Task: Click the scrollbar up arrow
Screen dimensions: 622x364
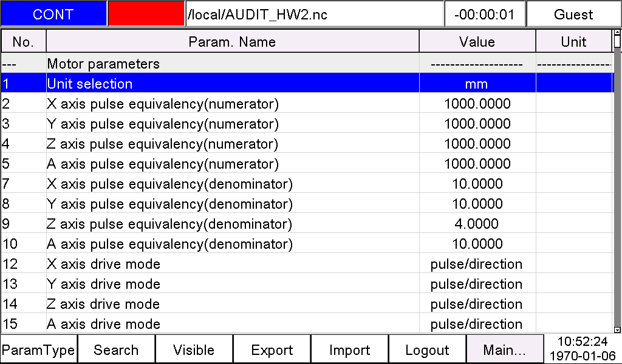Action: tap(617, 32)
